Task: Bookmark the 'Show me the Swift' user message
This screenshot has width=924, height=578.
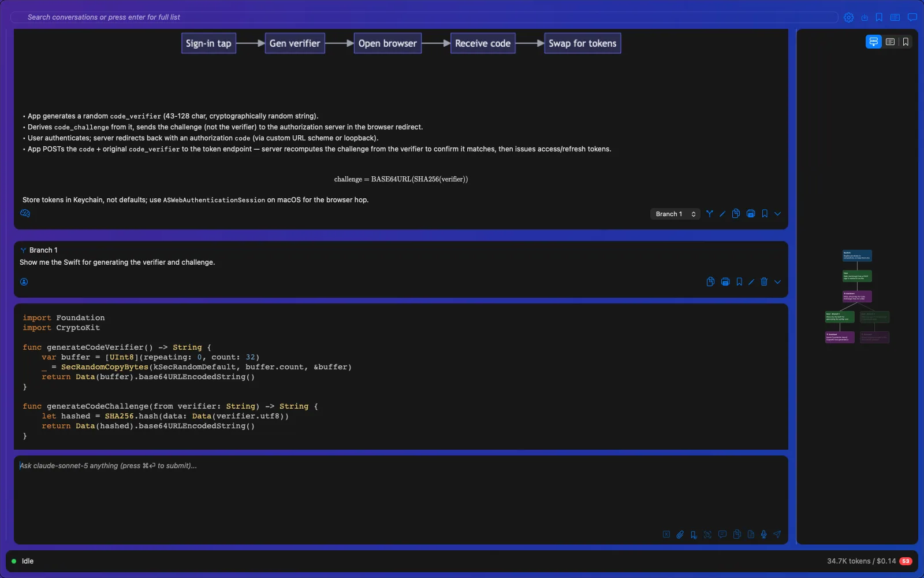Action: click(x=739, y=282)
